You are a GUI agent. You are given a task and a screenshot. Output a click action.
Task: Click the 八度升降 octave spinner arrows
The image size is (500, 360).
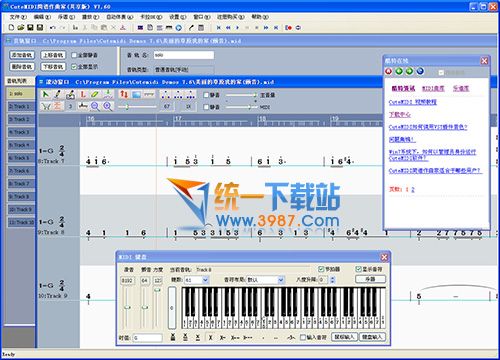tap(332, 280)
